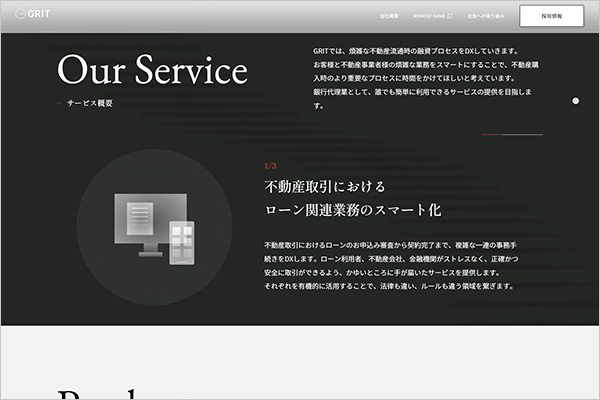Click the 不動産取引における heading line

tap(324, 187)
